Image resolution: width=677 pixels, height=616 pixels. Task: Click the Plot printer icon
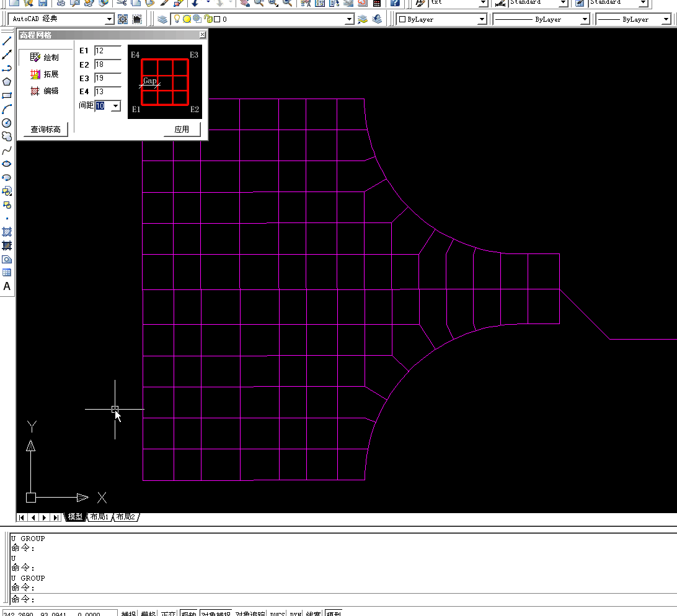tap(61, 2)
